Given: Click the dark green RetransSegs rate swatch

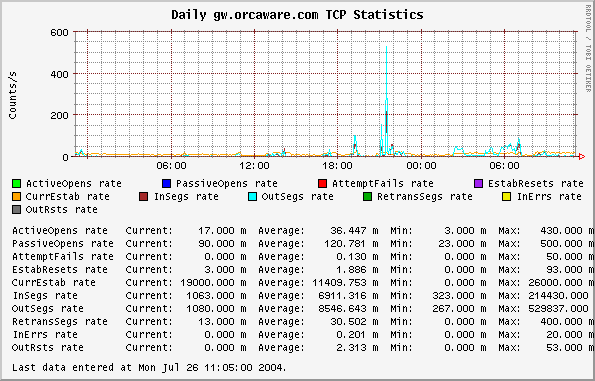Looking at the screenshot, I should click(367, 197).
